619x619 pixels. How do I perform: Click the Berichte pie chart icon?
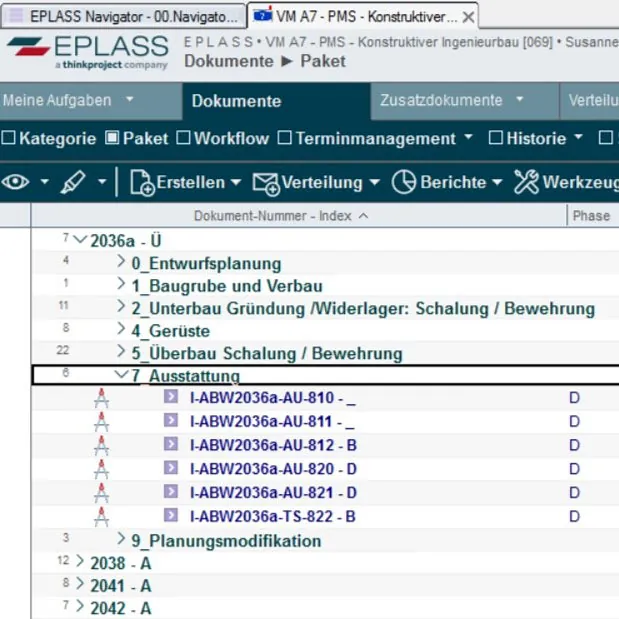(x=403, y=182)
